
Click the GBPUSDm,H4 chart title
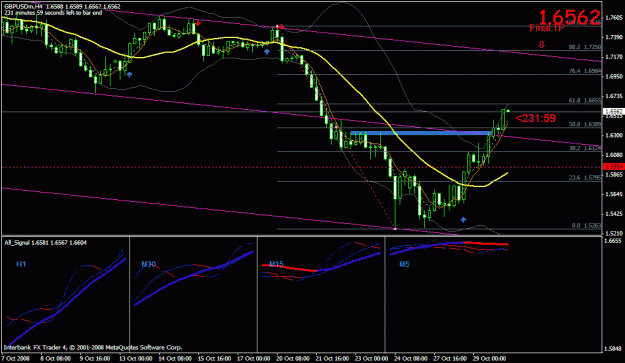23,7
